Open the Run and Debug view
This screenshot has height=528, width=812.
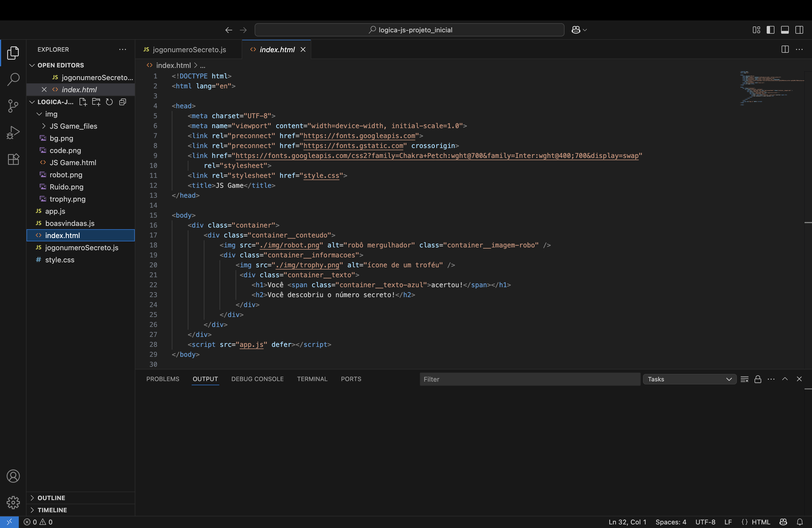[x=13, y=132]
